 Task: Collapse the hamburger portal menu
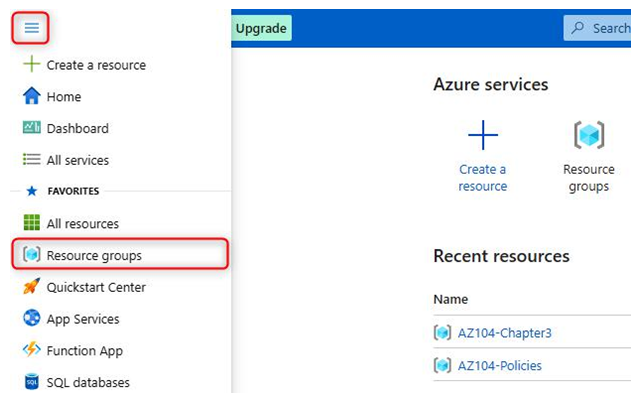point(31,28)
